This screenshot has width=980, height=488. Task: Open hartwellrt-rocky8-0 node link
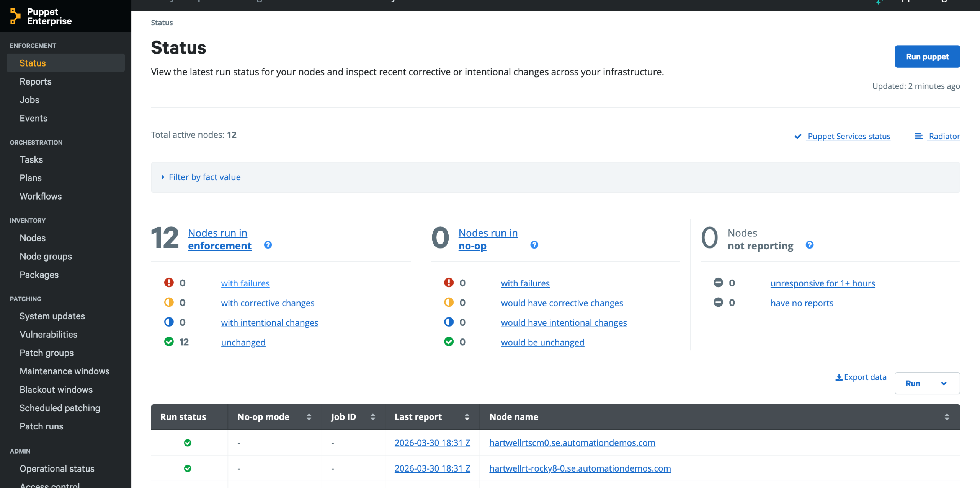[580, 468]
